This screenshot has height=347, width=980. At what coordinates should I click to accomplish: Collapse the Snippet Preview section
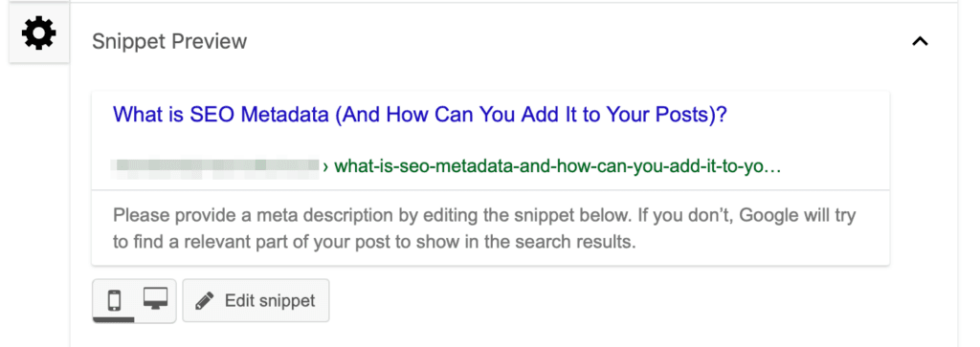pyautogui.click(x=920, y=42)
